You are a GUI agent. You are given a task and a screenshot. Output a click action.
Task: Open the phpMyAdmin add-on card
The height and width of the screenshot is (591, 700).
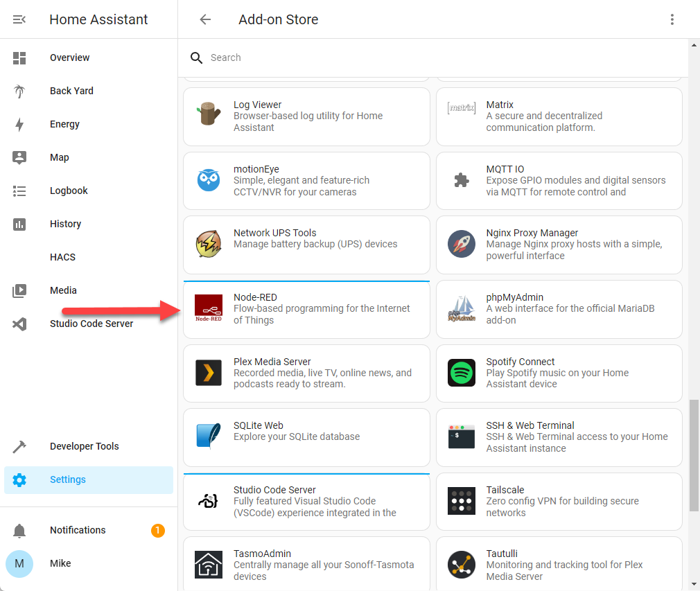[x=559, y=309]
